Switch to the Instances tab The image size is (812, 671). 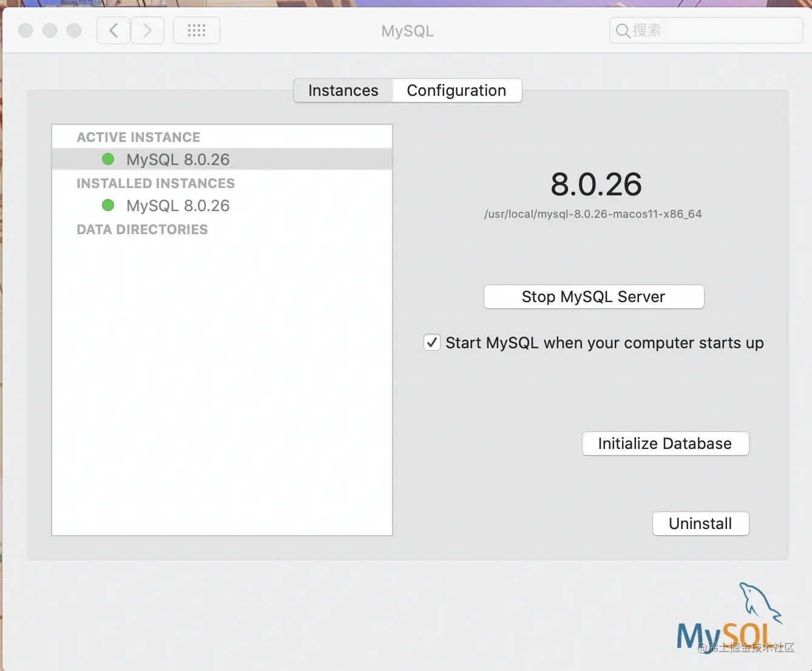tap(343, 90)
